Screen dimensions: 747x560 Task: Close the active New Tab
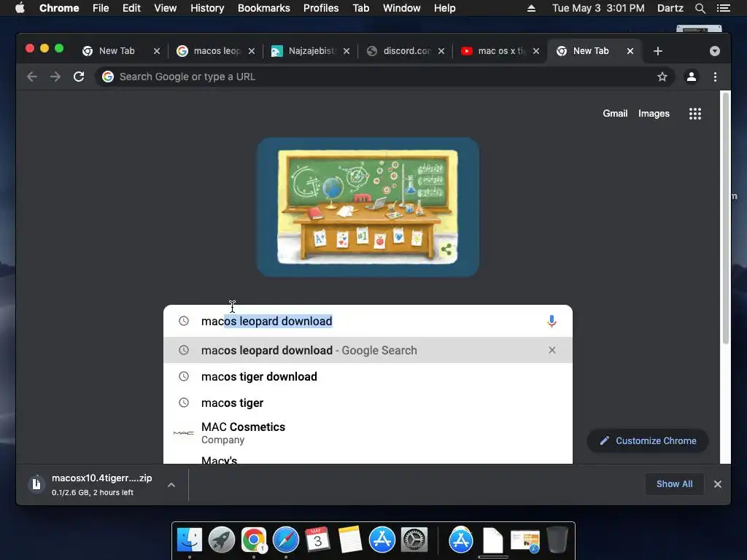[x=630, y=51]
